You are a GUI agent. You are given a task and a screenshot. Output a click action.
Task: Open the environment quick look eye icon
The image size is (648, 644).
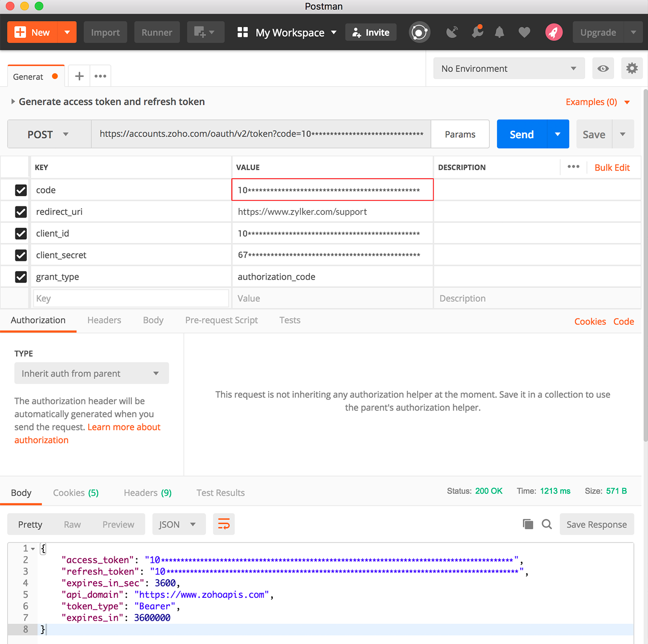[x=603, y=69]
